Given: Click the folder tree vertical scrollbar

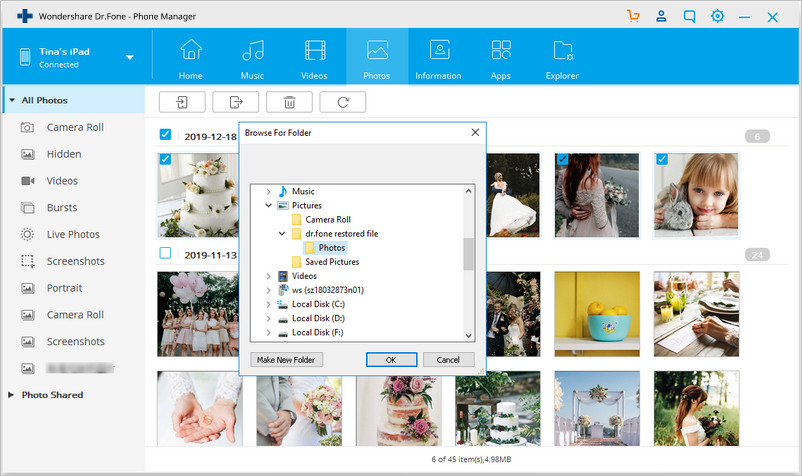Looking at the screenshot, I should tap(468, 255).
